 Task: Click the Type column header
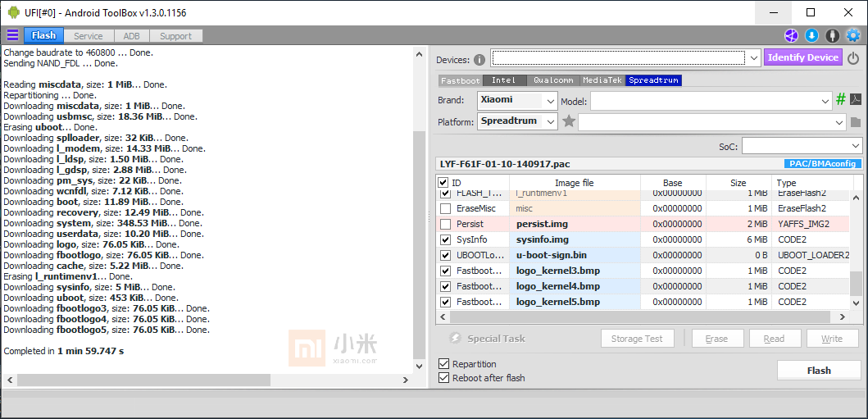coord(811,183)
